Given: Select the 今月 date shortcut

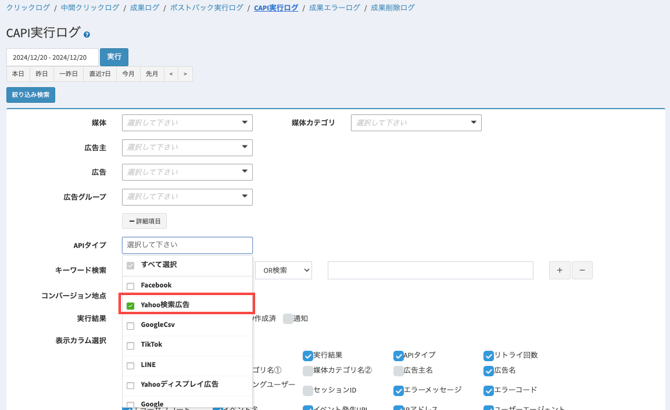Looking at the screenshot, I should tap(128, 74).
